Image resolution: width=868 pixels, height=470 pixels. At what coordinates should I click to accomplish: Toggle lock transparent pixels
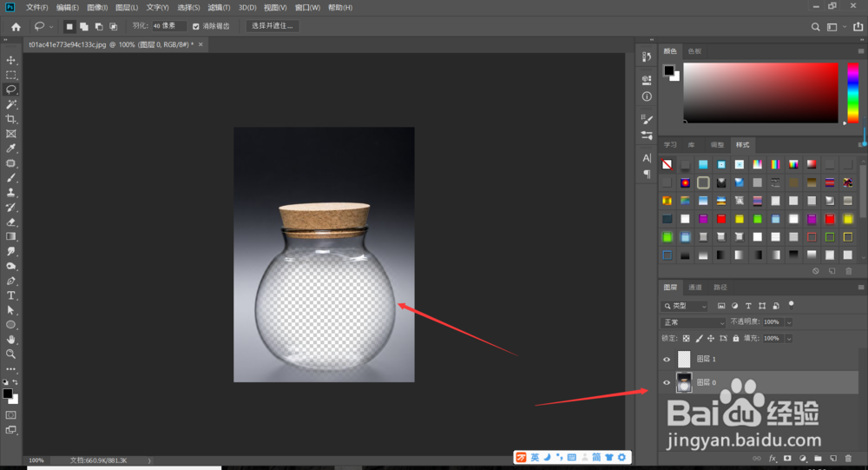pyautogui.click(x=686, y=338)
